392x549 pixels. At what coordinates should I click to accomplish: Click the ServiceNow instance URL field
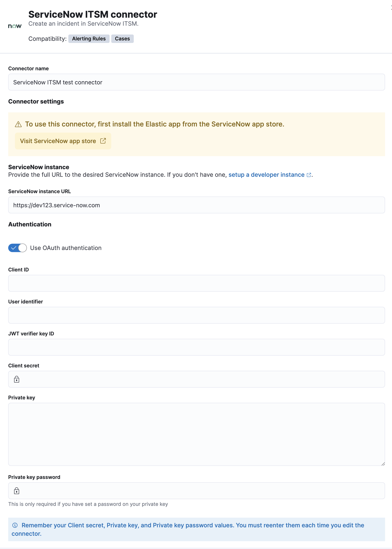click(x=196, y=205)
